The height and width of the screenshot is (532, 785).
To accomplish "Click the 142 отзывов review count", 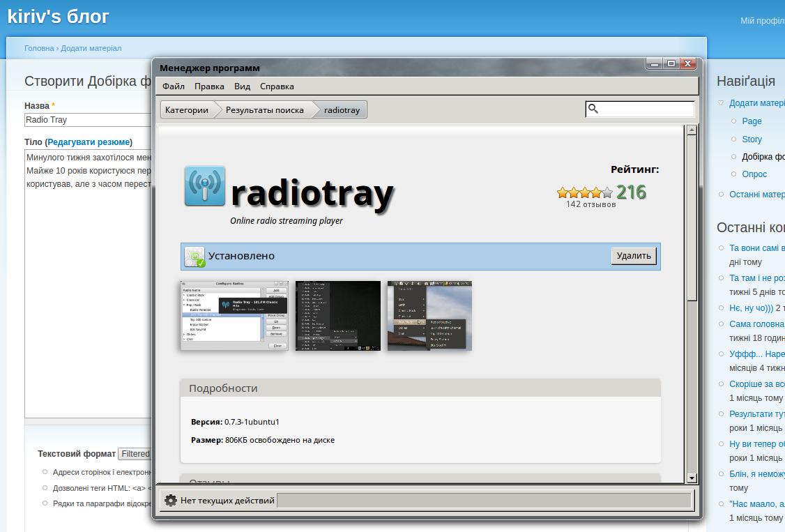I will click(x=590, y=204).
